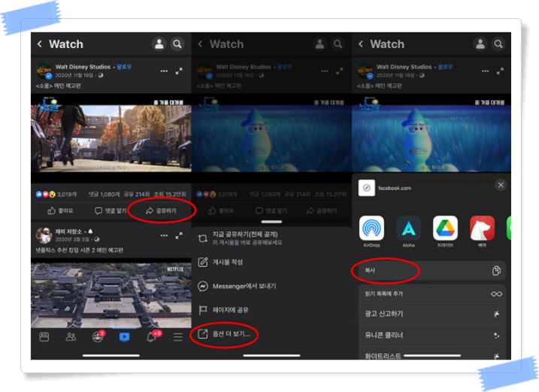Select 지금 공유하기(전체 공개) in the share sheet
Image resolution: width=539 pixels, height=392 pixels.
click(271, 238)
